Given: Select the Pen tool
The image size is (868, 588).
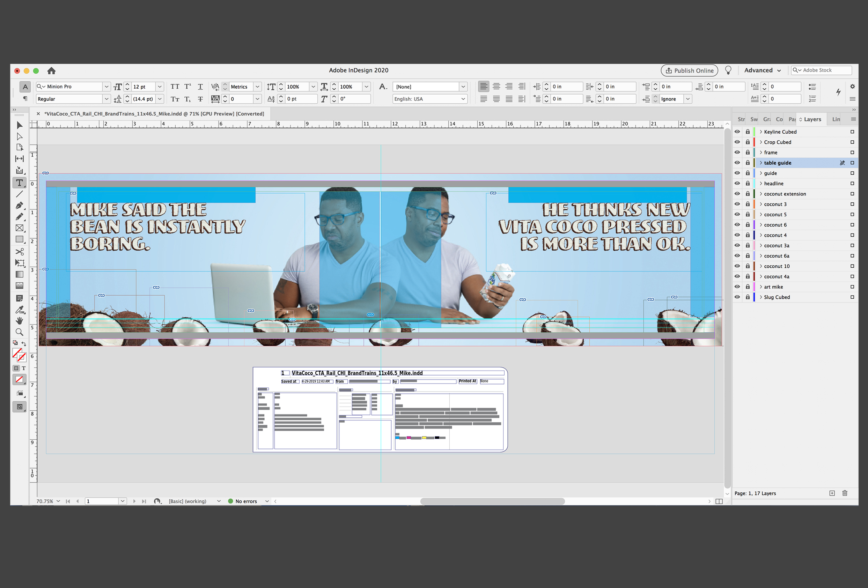Looking at the screenshot, I should 20,205.
